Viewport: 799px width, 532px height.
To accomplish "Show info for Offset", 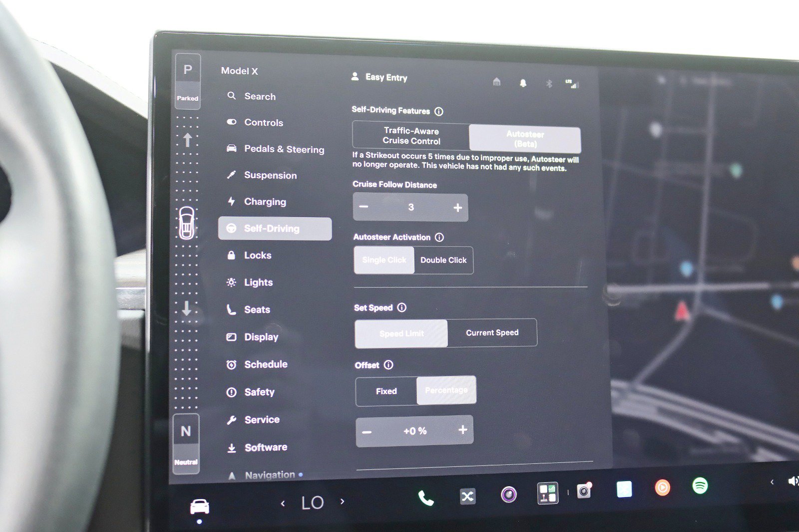I will pos(389,365).
